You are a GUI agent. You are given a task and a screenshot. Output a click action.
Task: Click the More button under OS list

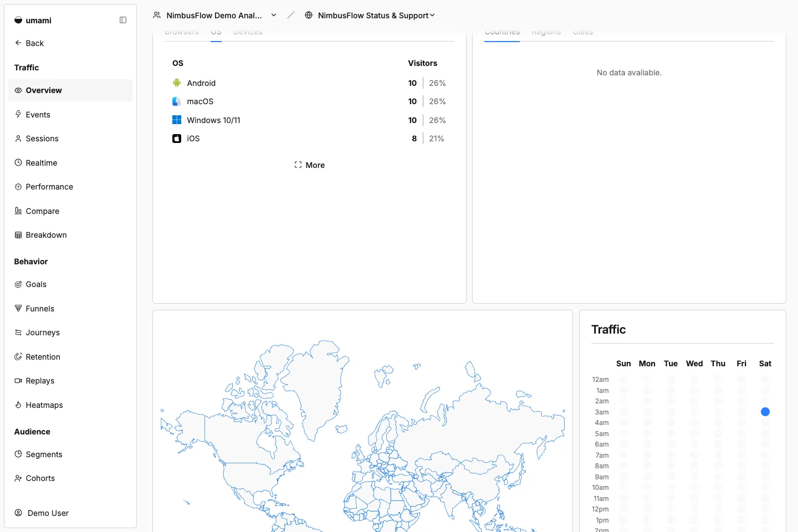pos(309,165)
